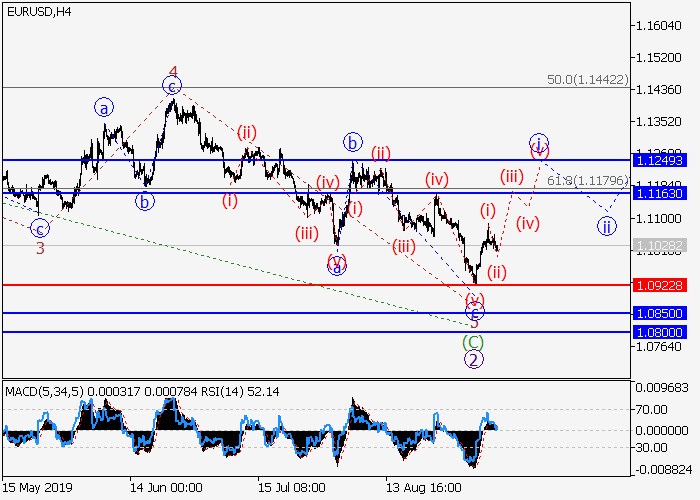Select the 50.0 Fibonacci level label
The image size is (700, 500).
pos(589,79)
